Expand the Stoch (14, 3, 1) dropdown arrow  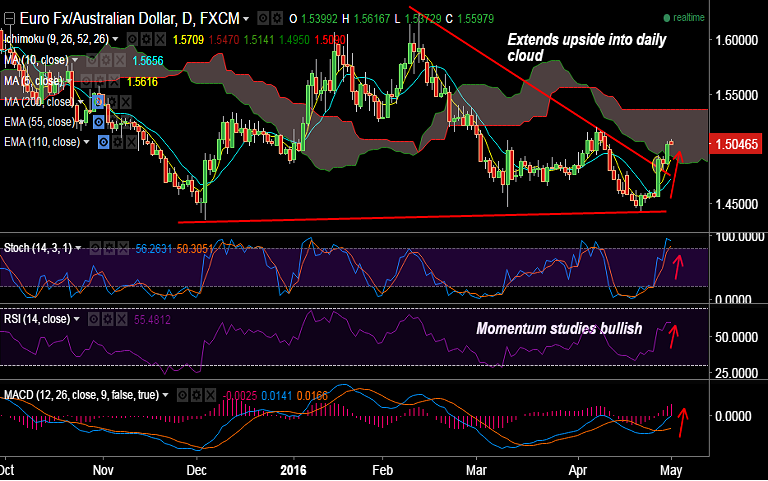[78, 248]
